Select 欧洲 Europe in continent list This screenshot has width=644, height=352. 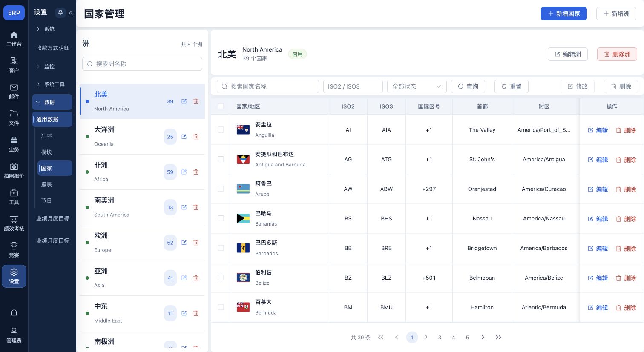[142, 243]
